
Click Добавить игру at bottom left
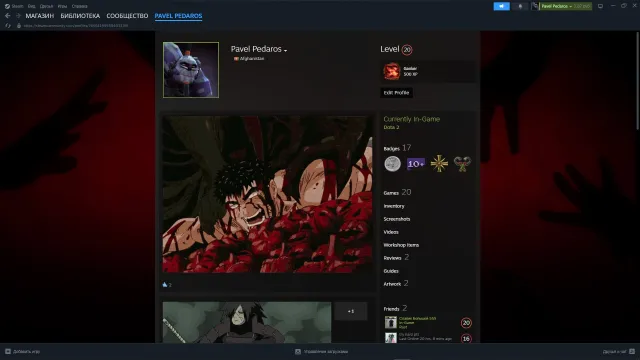coord(22,351)
